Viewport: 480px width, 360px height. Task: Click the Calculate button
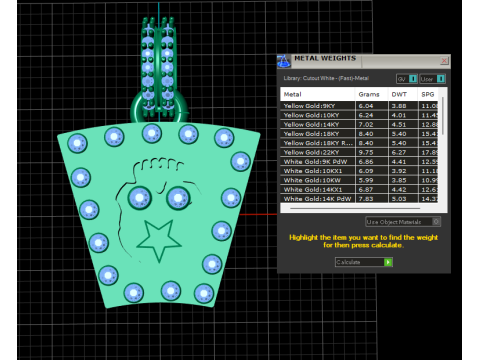(x=364, y=262)
